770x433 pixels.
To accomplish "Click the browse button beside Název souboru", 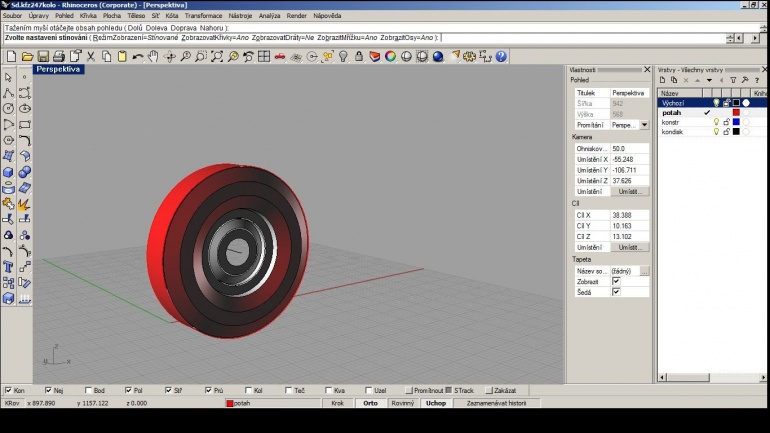I will 644,271.
